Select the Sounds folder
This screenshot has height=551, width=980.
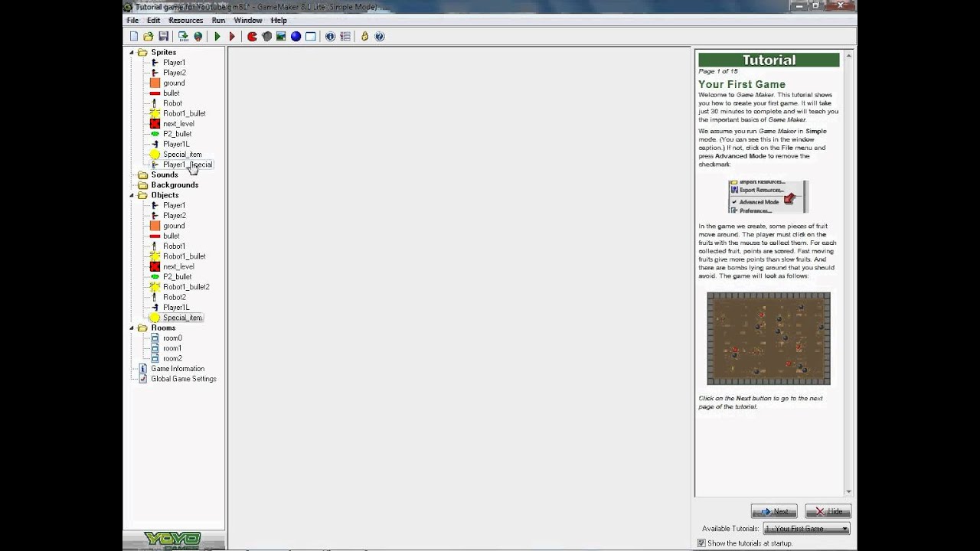[x=165, y=175]
